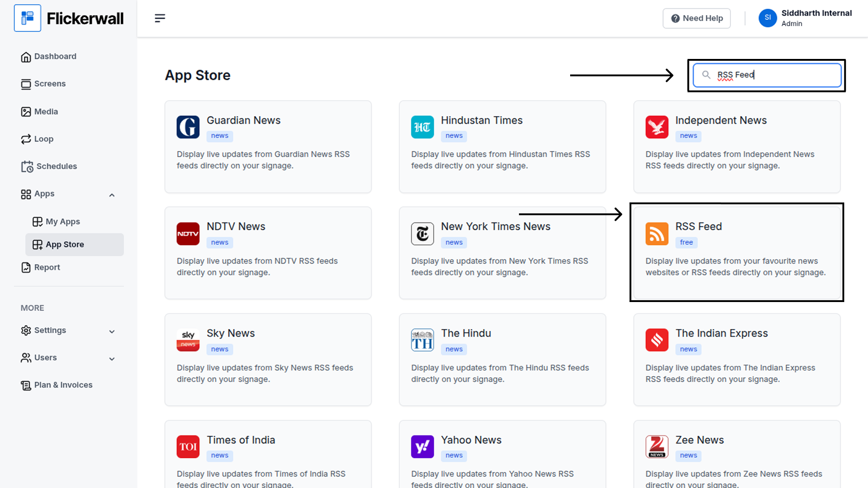Open the Guardian News title
Screen dimensions: 868x488
tap(243, 120)
